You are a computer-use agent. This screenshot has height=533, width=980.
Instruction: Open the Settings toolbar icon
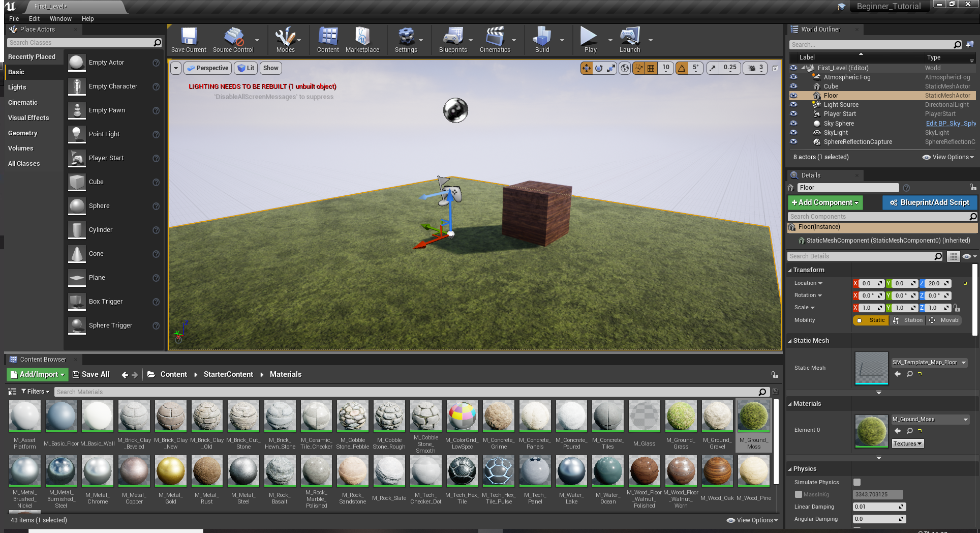point(406,40)
